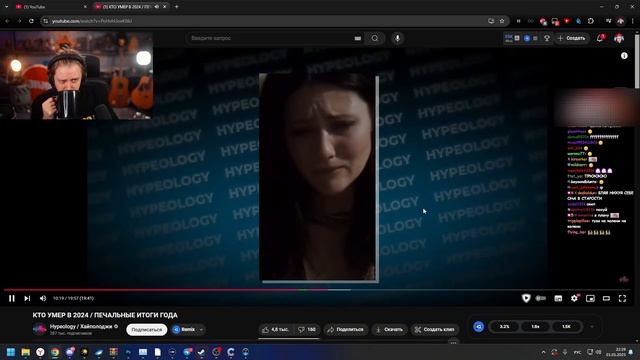The height and width of the screenshot is (360, 640).
Task: Mute the tab via speaker icon
Action: (156, 7)
